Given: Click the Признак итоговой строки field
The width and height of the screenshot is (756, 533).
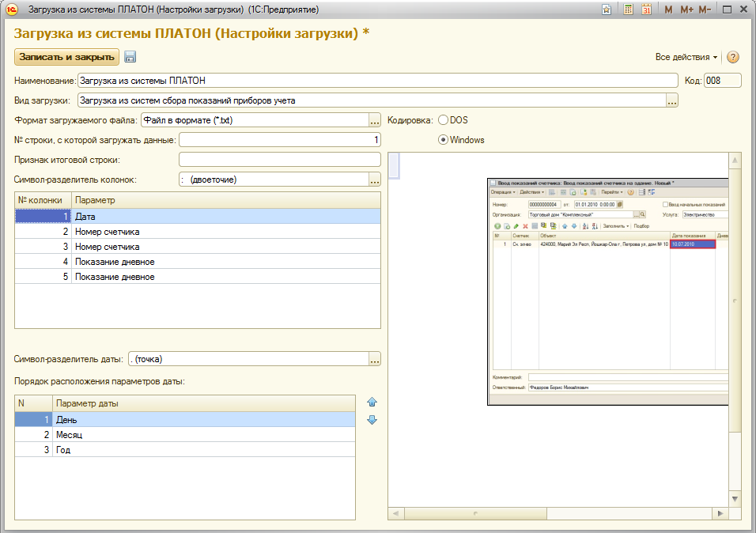Looking at the screenshot, I should pyautogui.click(x=280, y=160).
